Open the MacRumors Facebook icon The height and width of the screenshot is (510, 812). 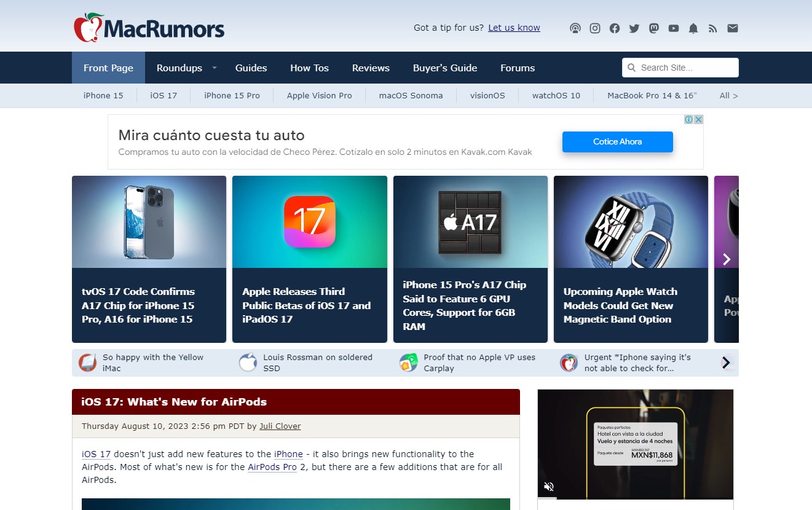point(615,28)
